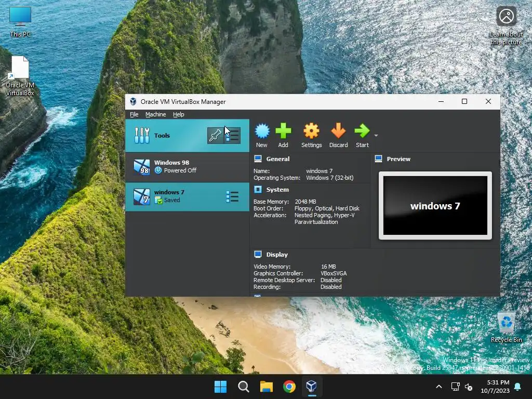Maximize the VirtualBox Manager window
Screen dimensions: 532x399
pyautogui.click(x=464, y=101)
